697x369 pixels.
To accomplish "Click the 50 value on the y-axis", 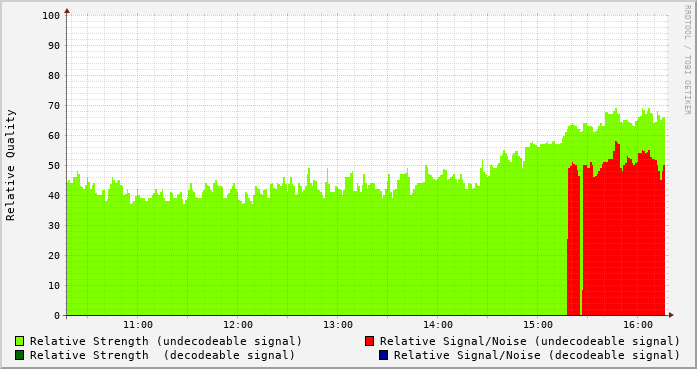I will 54,166.
